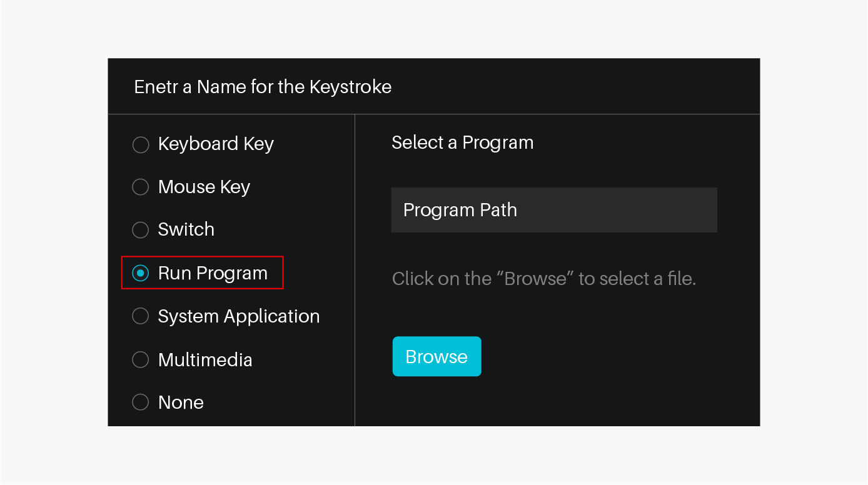Click the None text label
This screenshot has width=868, height=485.
(x=181, y=402)
